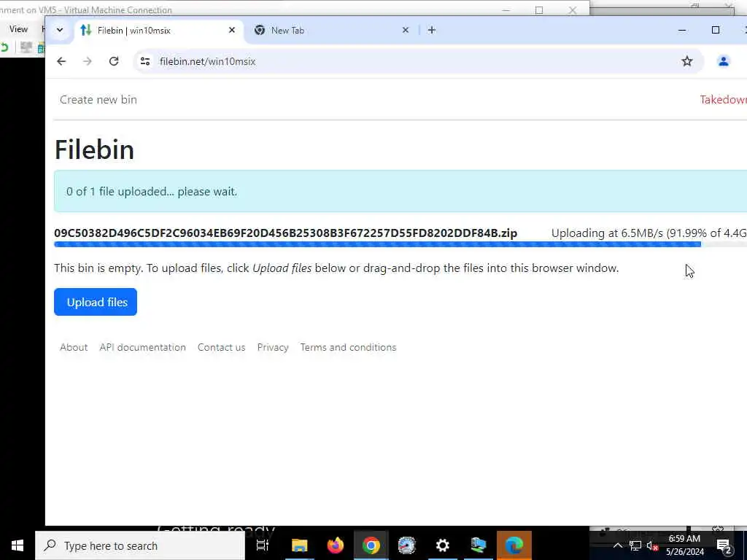Open the 6:59 AM clock and date

pos(684,545)
